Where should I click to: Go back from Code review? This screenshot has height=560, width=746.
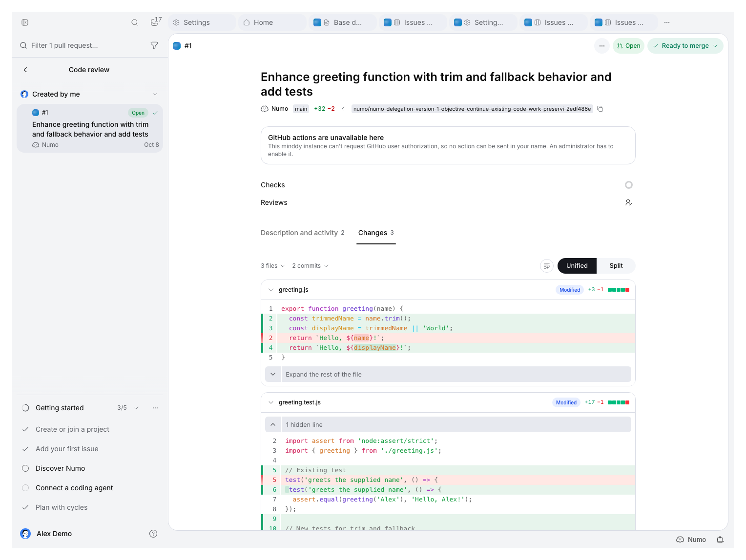click(x=25, y=70)
